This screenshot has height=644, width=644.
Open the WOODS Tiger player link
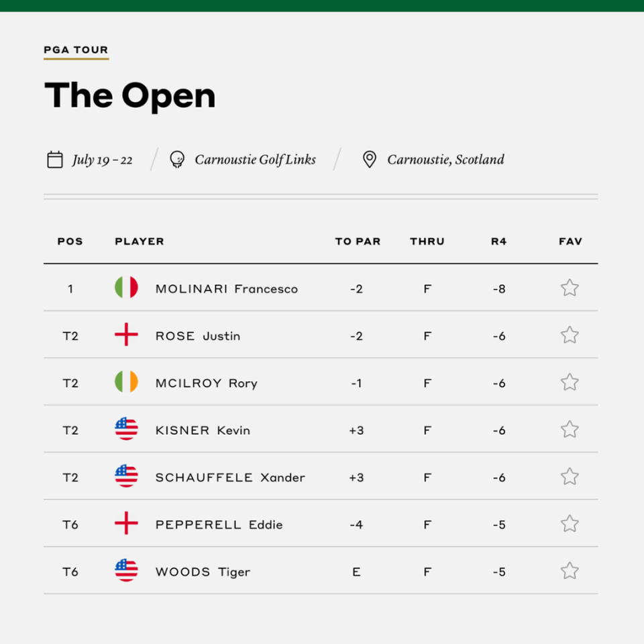[x=203, y=572]
